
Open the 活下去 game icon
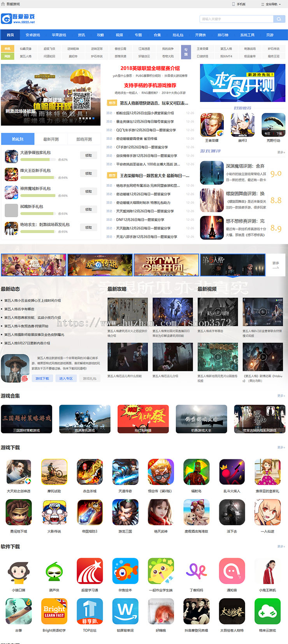click(x=232, y=512)
